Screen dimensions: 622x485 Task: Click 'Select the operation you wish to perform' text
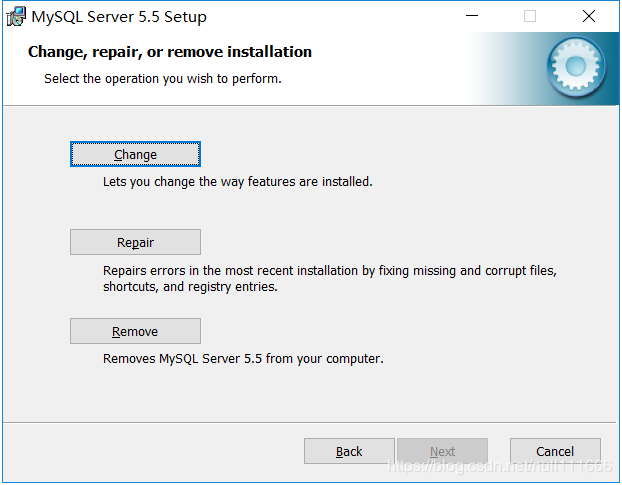click(162, 78)
